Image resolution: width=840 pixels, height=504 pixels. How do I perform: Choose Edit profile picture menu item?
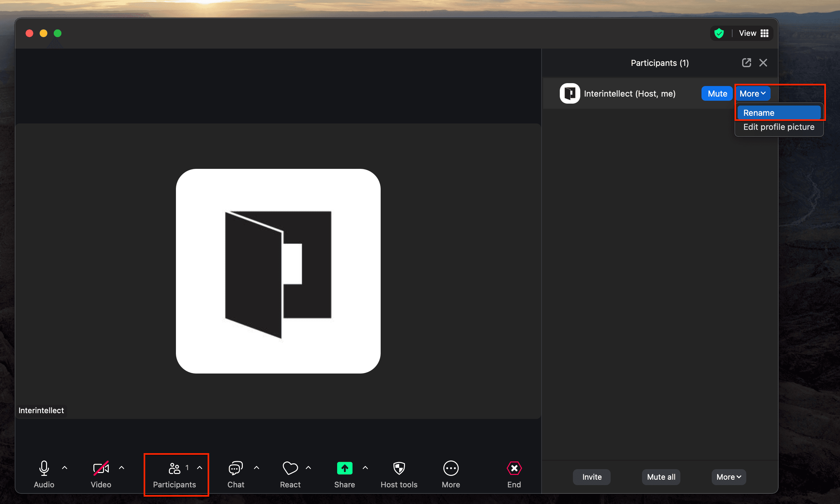click(x=779, y=127)
